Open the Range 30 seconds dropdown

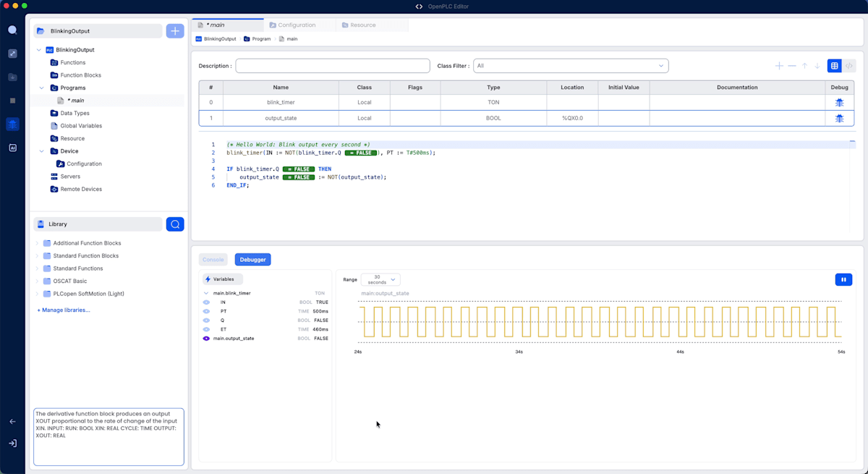(380, 279)
